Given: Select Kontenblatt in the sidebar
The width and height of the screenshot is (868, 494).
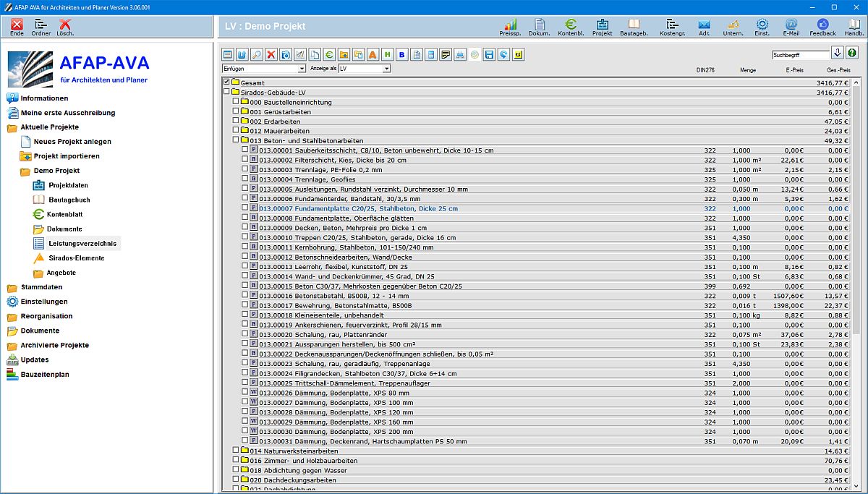Looking at the screenshot, I should [x=58, y=214].
